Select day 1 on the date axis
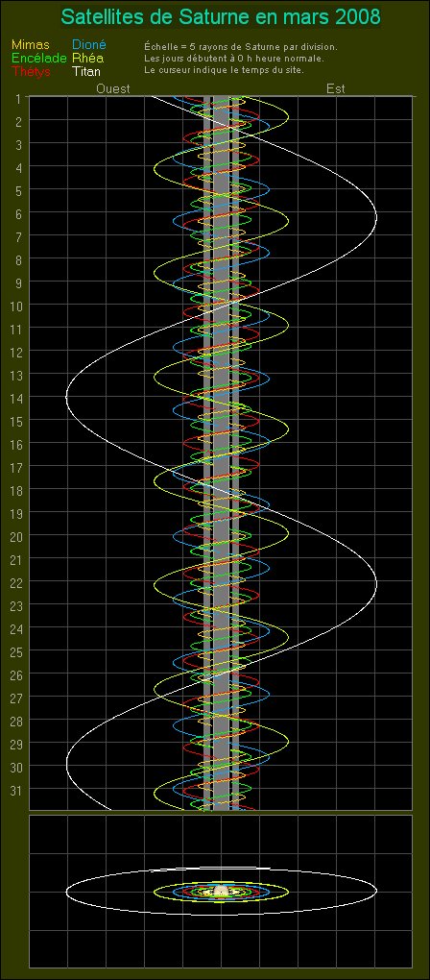 [19, 98]
